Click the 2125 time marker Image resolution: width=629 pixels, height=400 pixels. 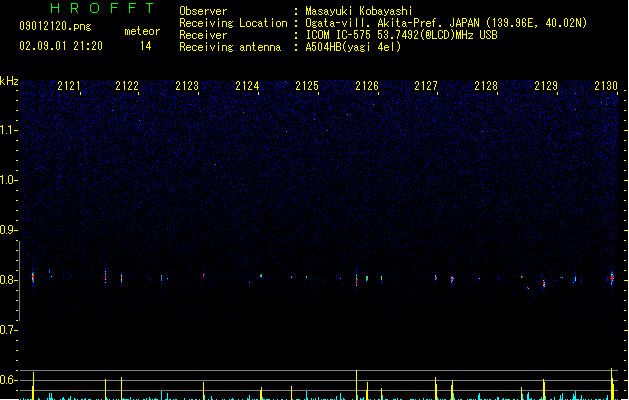point(307,86)
